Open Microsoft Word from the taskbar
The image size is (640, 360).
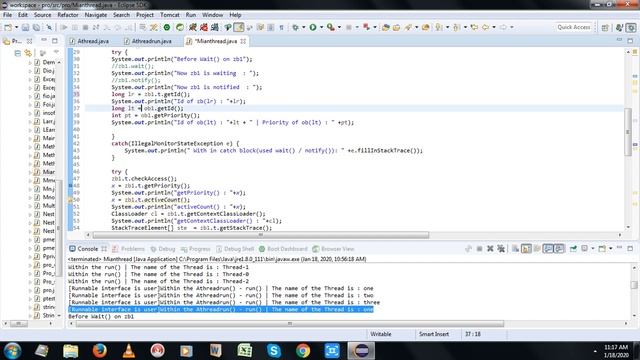pyautogui.click(x=216, y=351)
